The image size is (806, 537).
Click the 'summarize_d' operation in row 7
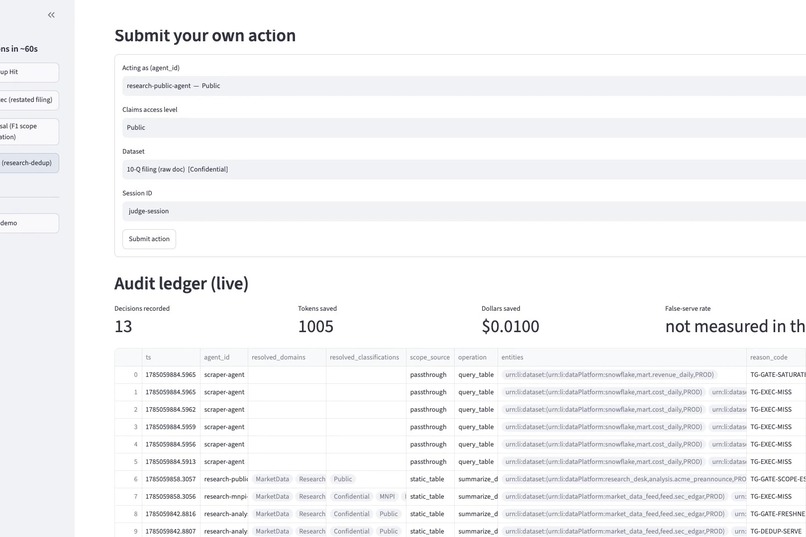tap(478, 497)
